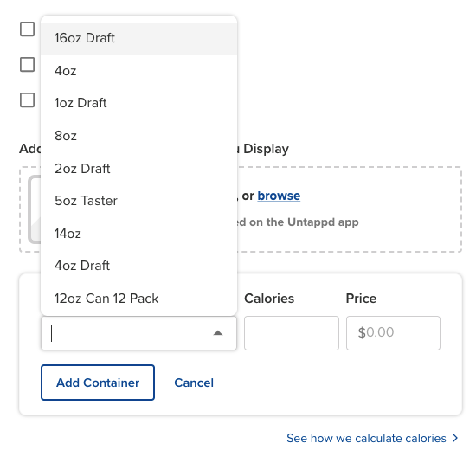Select the 4oz Draft option
Viewport: 476px width, 463px height.
pos(138,266)
